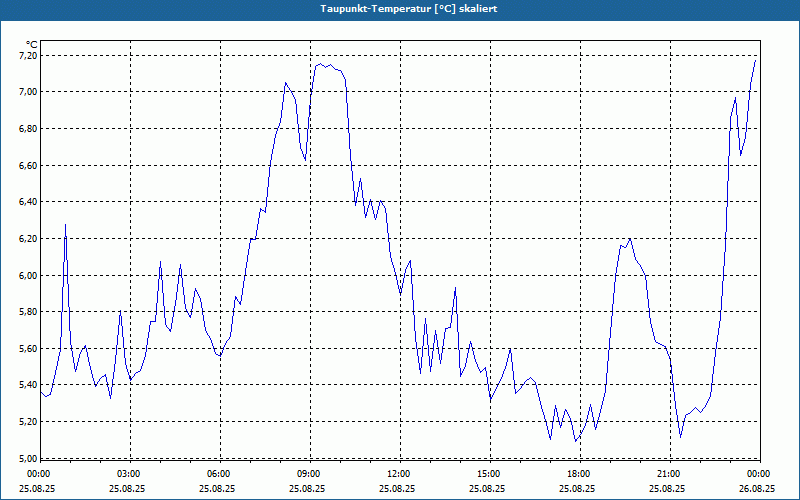The image size is (800, 500).
Task: Click the 03:00 time axis label
Action: 128,474
